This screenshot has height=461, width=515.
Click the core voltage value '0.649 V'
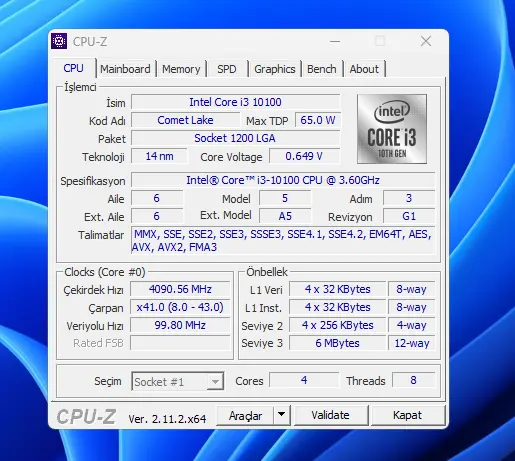pos(304,156)
